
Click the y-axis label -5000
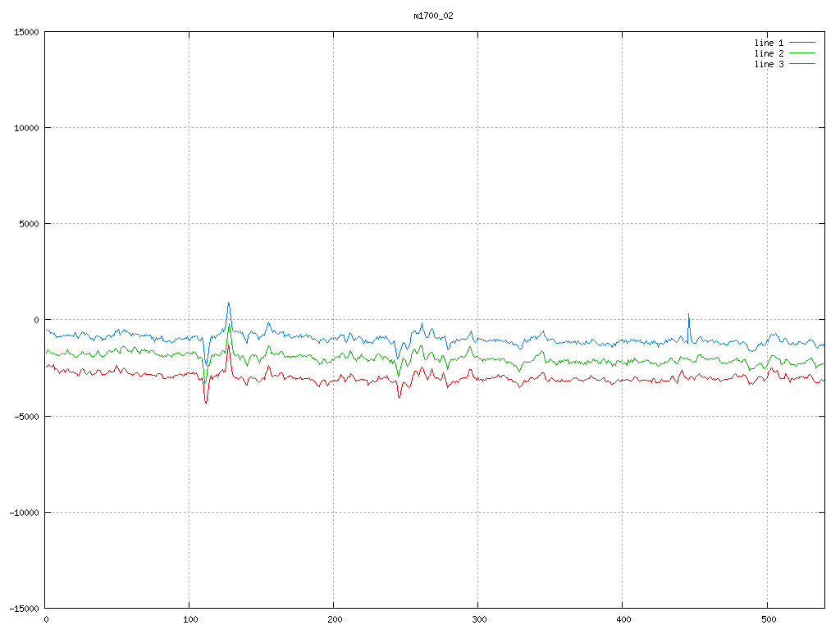click(27, 416)
